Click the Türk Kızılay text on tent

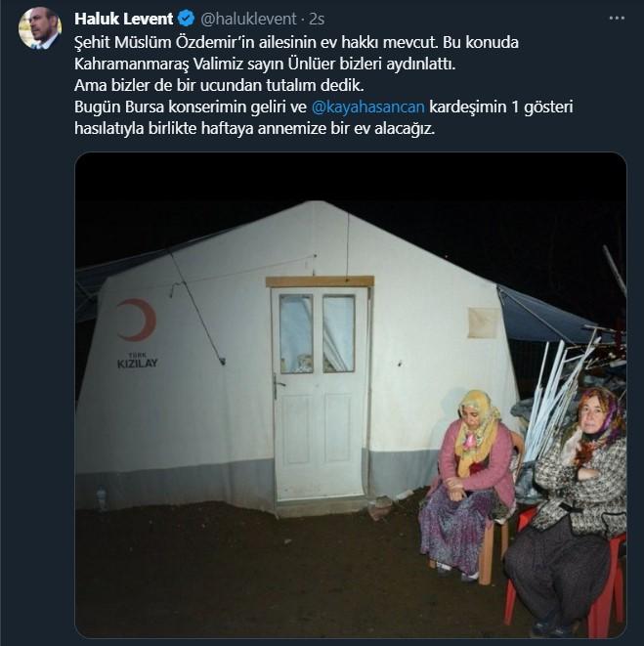[137, 361]
